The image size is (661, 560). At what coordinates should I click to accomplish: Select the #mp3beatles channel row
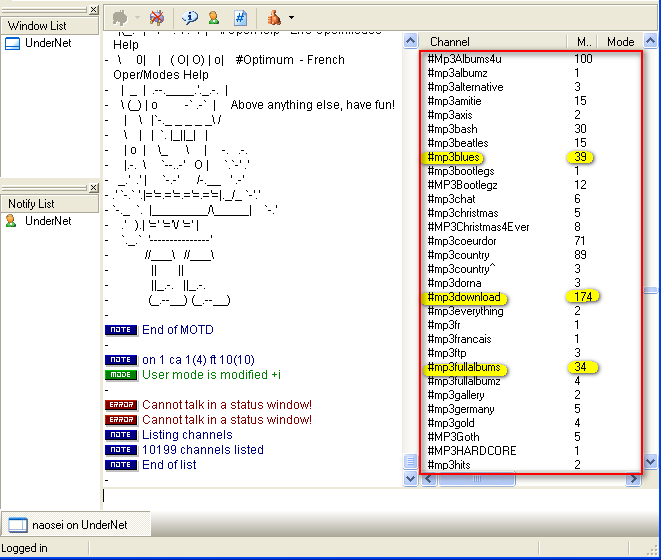pyautogui.click(x=531, y=143)
